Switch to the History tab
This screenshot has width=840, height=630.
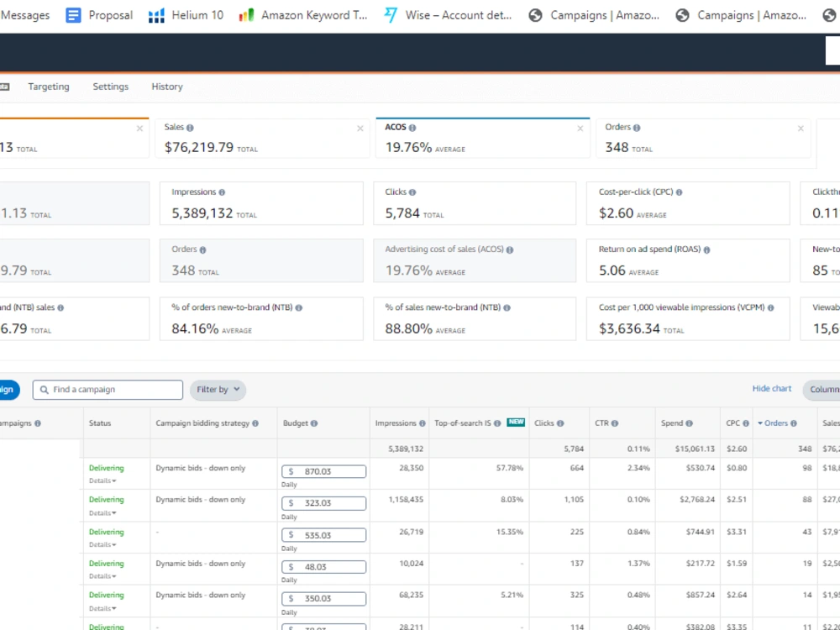coord(167,87)
